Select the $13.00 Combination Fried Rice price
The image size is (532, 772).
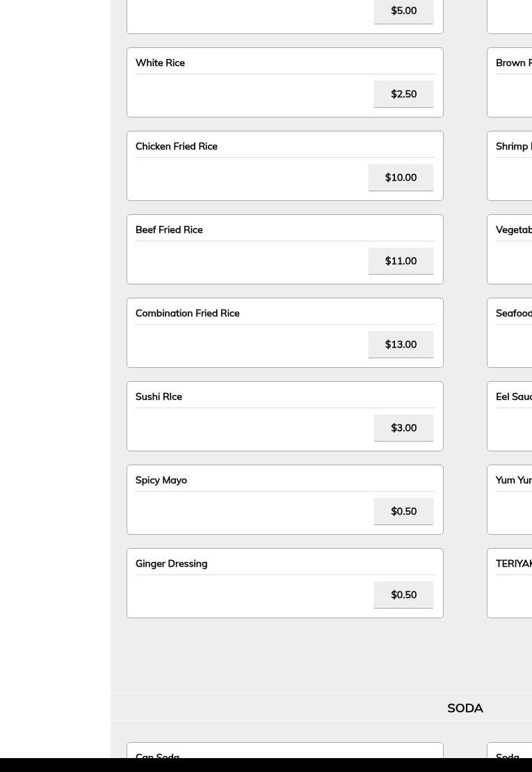(401, 344)
